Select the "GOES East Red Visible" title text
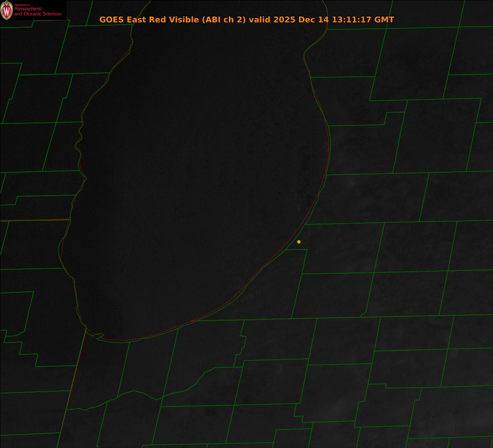This screenshot has width=493, height=448. pyautogui.click(x=149, y=20)
